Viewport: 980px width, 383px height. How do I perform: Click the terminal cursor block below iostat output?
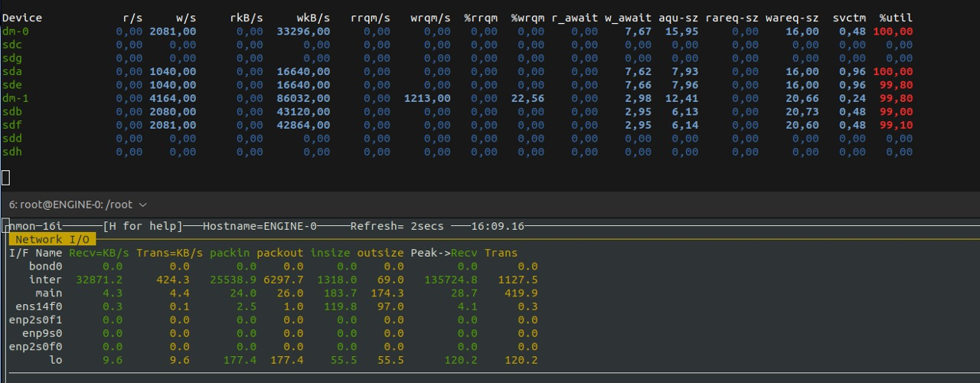(x=5, y=178)
